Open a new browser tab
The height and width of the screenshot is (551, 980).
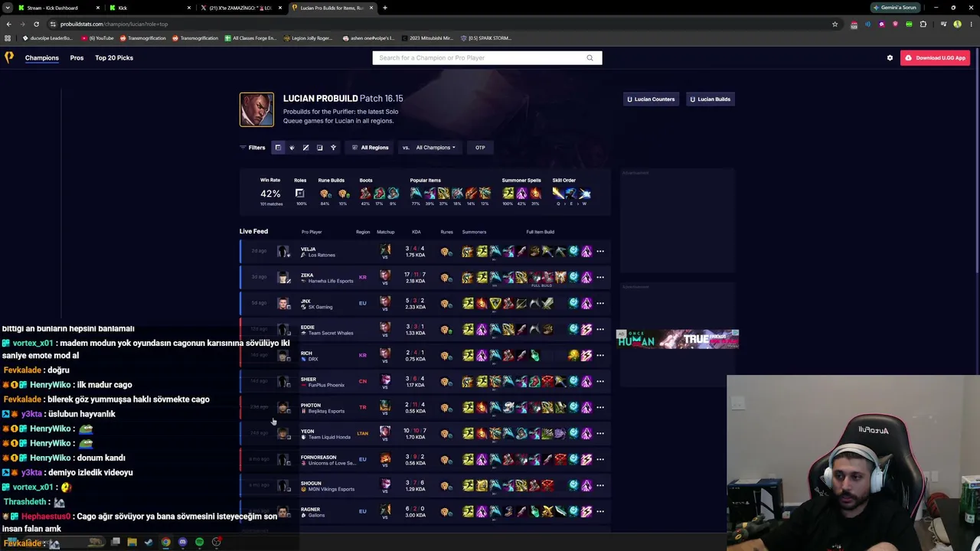click(385, 8)
